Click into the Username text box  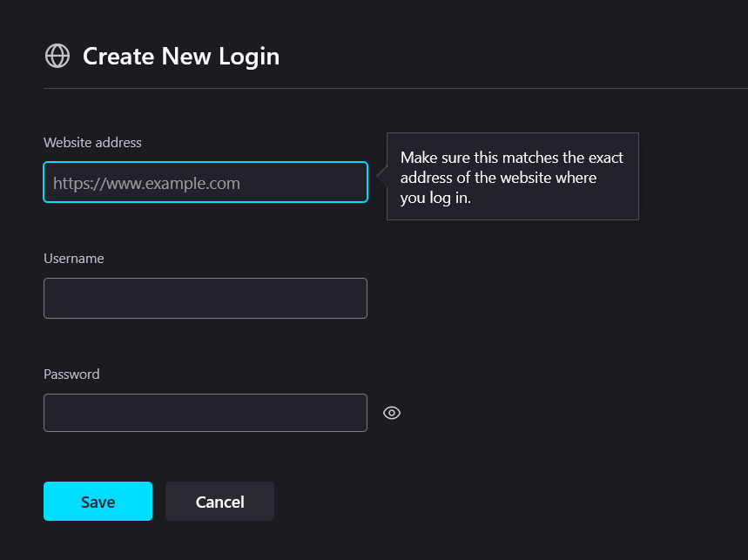(206, 298)
